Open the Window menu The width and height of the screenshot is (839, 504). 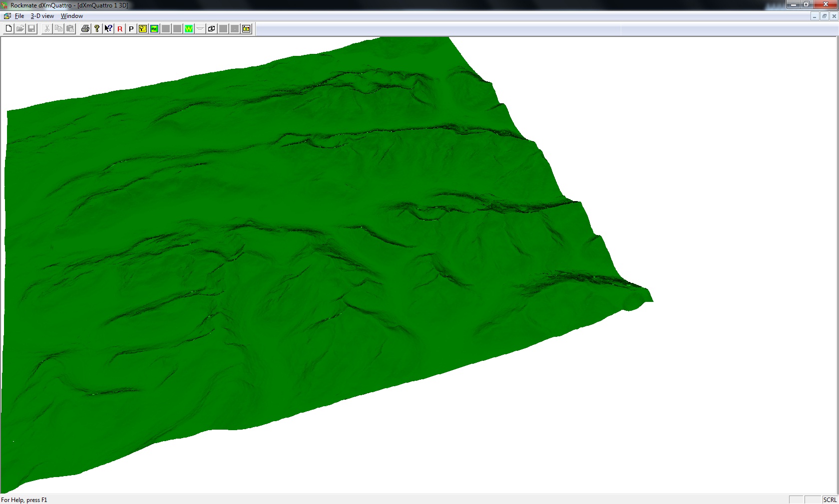pyautogui.click(x=72, y=16)
